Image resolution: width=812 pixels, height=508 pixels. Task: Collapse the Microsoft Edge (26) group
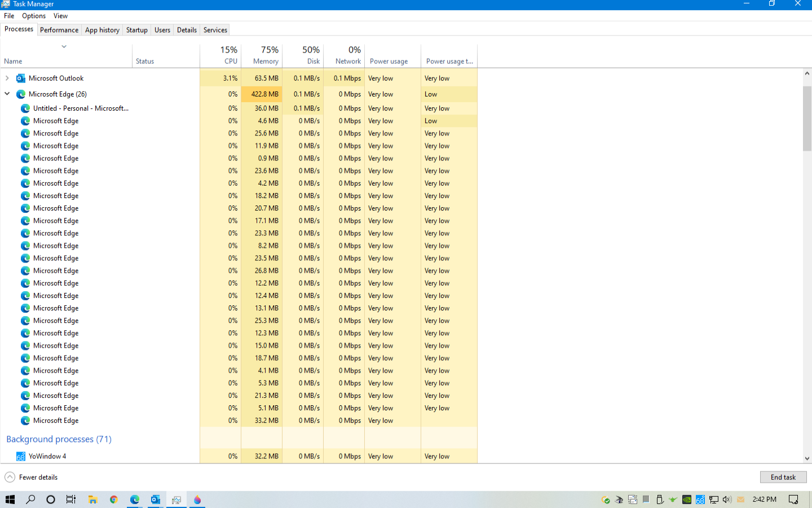coord(7,94)
